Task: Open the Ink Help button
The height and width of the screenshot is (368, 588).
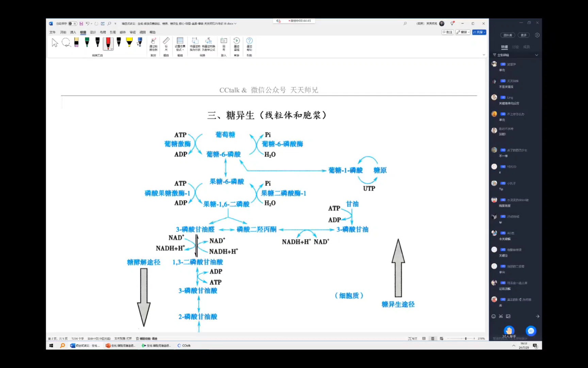Action: [x=249, y=44]
